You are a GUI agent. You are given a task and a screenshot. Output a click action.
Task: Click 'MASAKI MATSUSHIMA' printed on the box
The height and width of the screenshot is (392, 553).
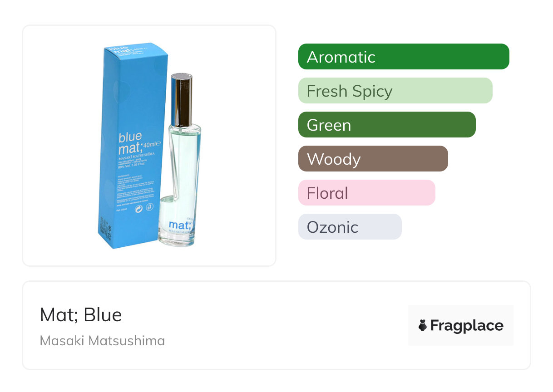(x=137, y=156)
